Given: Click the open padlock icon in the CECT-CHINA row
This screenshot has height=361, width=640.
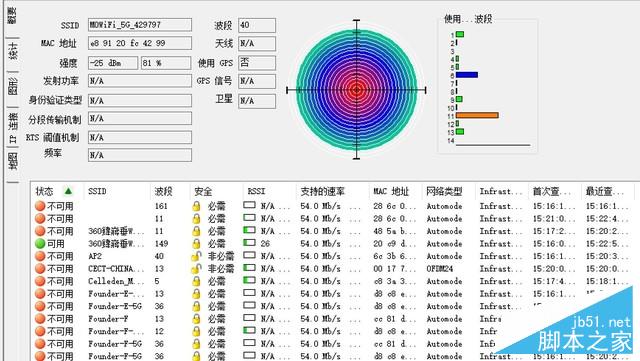Looking at the screenshot, I should coord(196,269).
